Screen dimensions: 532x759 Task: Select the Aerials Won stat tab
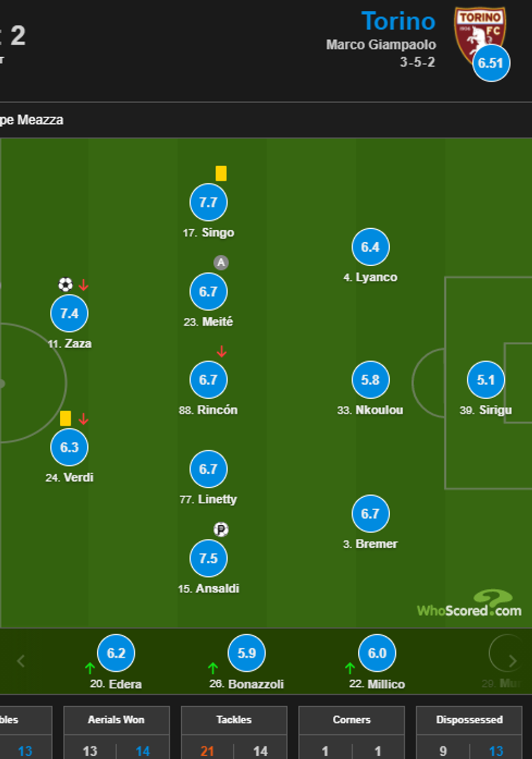point(116,720)
